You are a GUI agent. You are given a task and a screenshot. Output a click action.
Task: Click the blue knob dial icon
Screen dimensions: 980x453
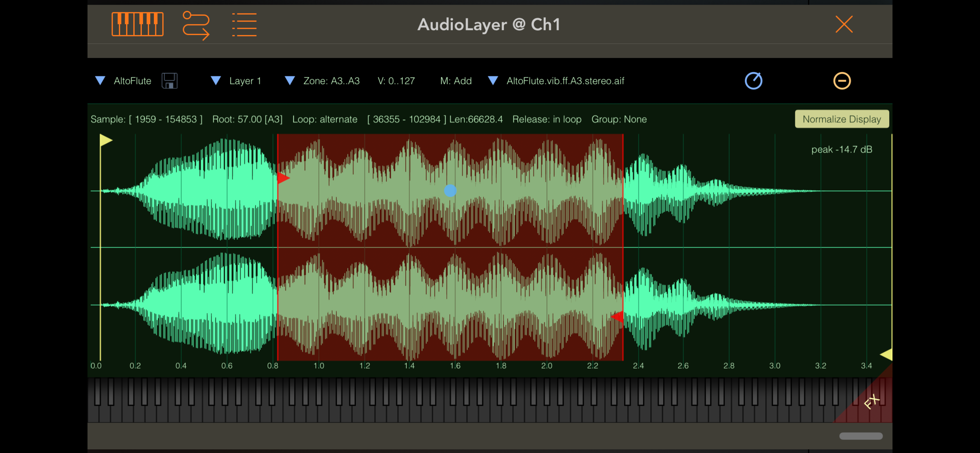753,81
